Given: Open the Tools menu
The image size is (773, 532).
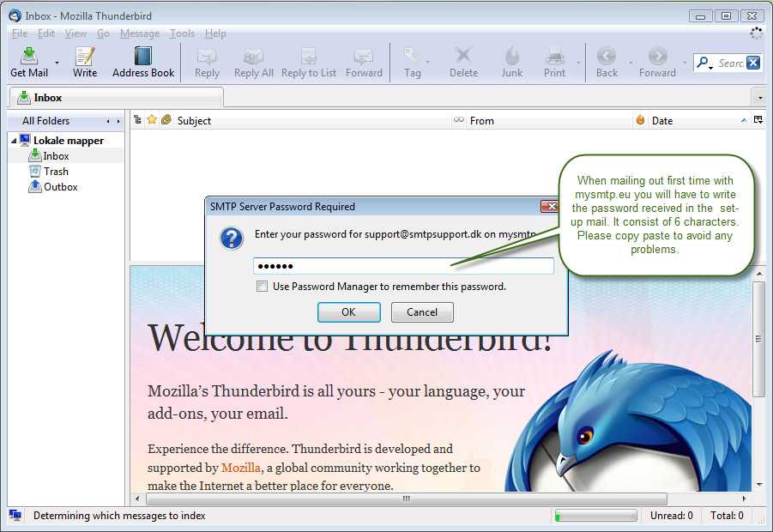Looking at the screenshot, I should (183, 33).
